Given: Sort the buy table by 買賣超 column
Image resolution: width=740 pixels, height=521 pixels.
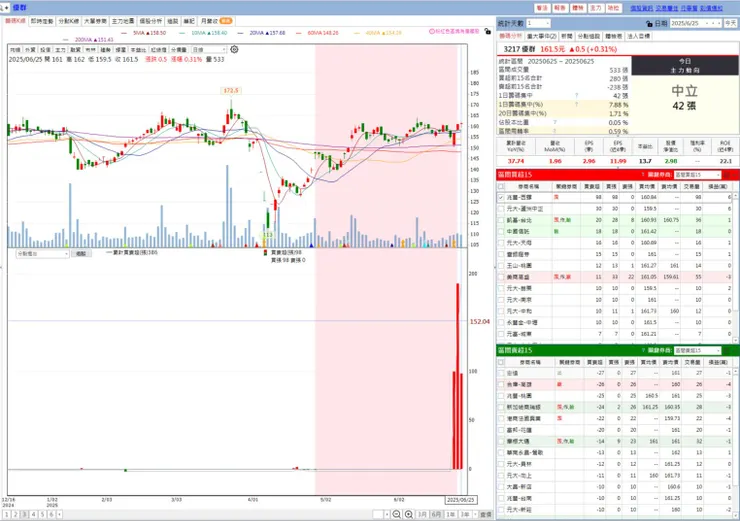Looking at the screenshot, I should 592,186.
